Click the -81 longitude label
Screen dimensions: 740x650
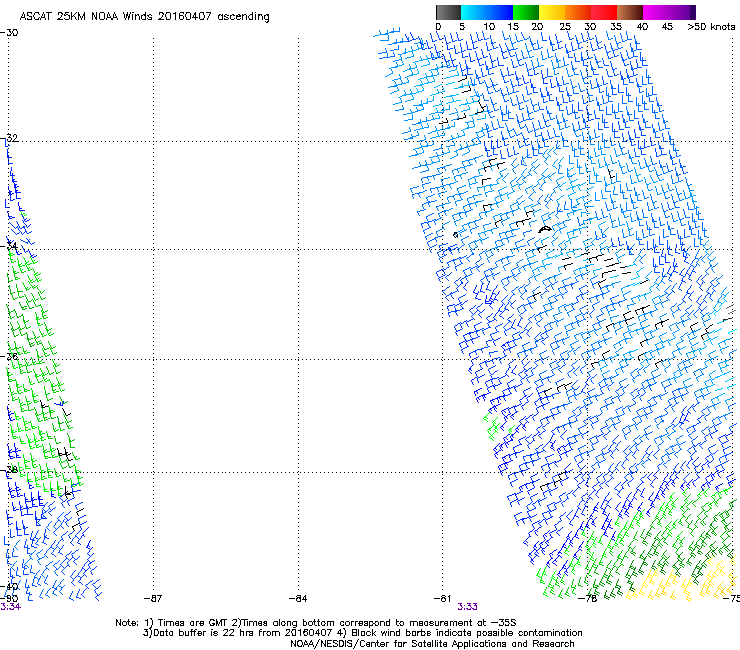click(x=443, y=599)
